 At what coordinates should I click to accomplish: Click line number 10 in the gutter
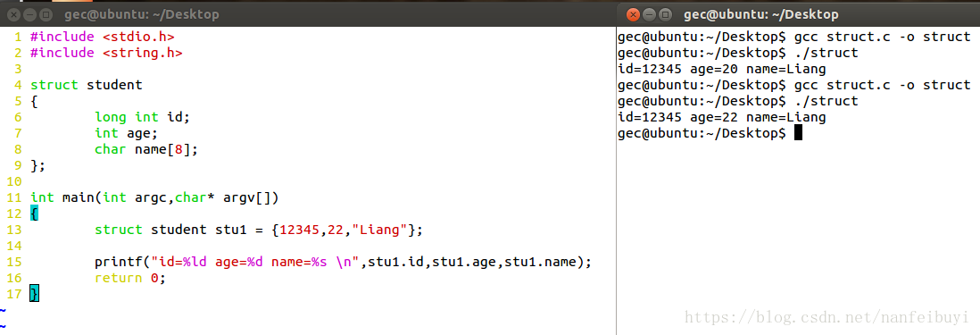pos(14,182)
